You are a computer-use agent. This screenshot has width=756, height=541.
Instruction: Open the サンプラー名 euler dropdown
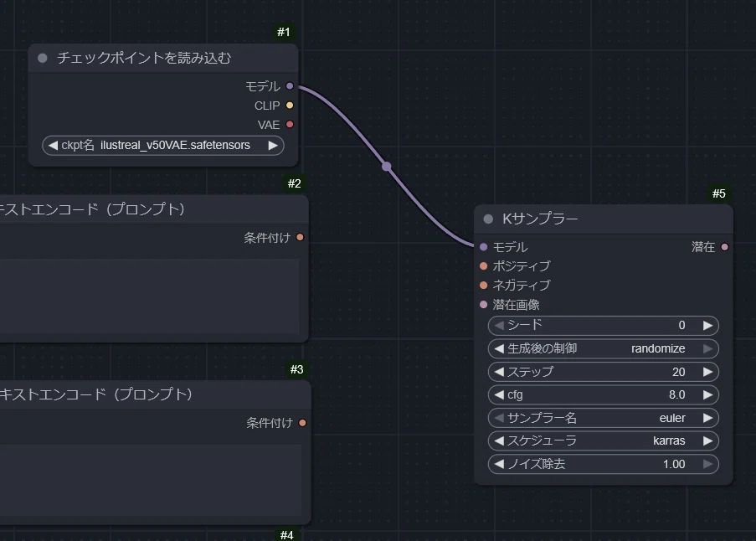pyautogui.click(x=603, y=418)
